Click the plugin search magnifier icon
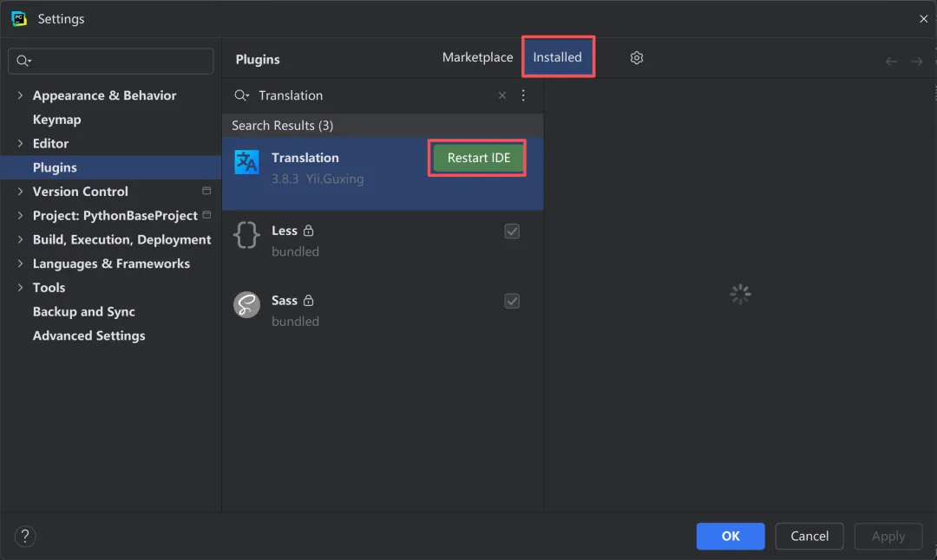Image resolution: width=937 pixels, height=560 pixels. pos(241,95)
